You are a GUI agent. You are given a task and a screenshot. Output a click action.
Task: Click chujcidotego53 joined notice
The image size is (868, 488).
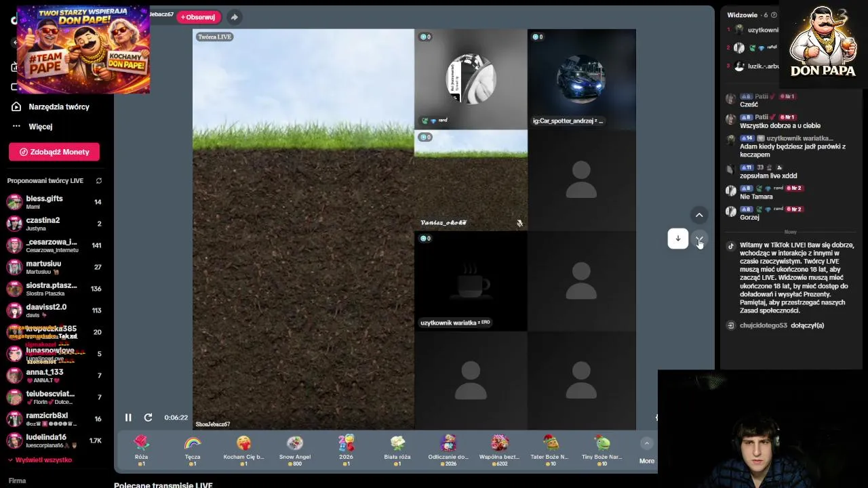[x=781, y=325]
